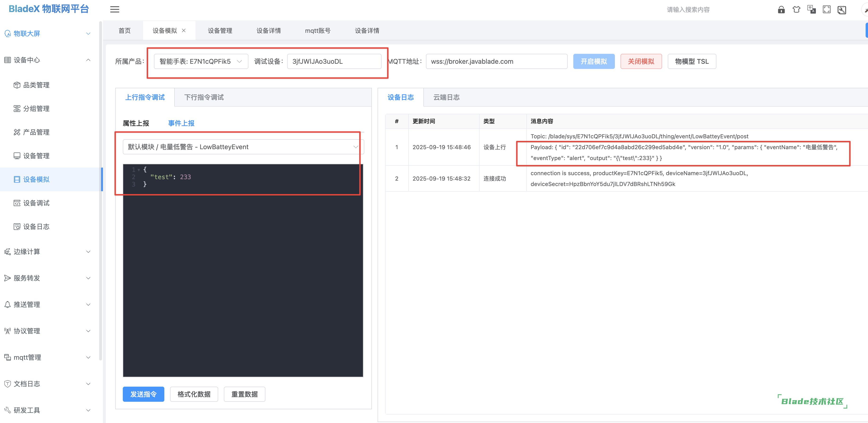Select the 上行指令调试 tab
868x423 pixels.
[145, 97]
